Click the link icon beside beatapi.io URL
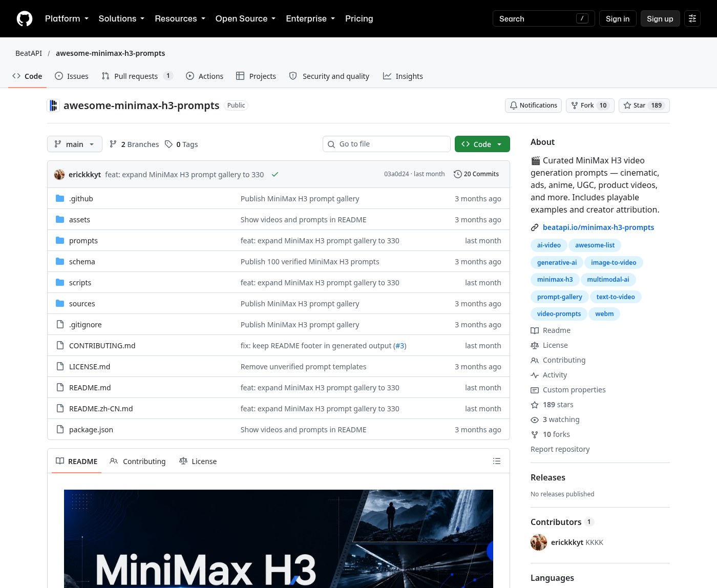This screenshot has width=717, height=588. click(x=535, y=227)
